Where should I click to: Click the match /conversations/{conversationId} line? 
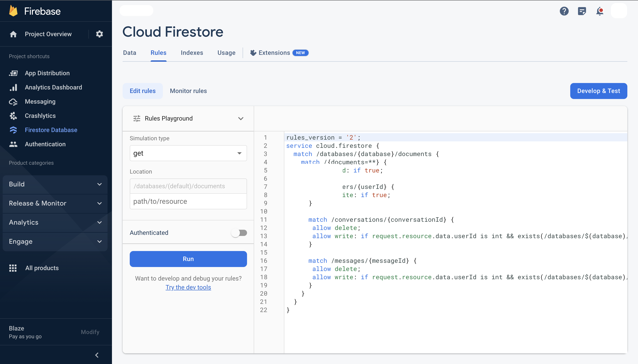[381, 220]
